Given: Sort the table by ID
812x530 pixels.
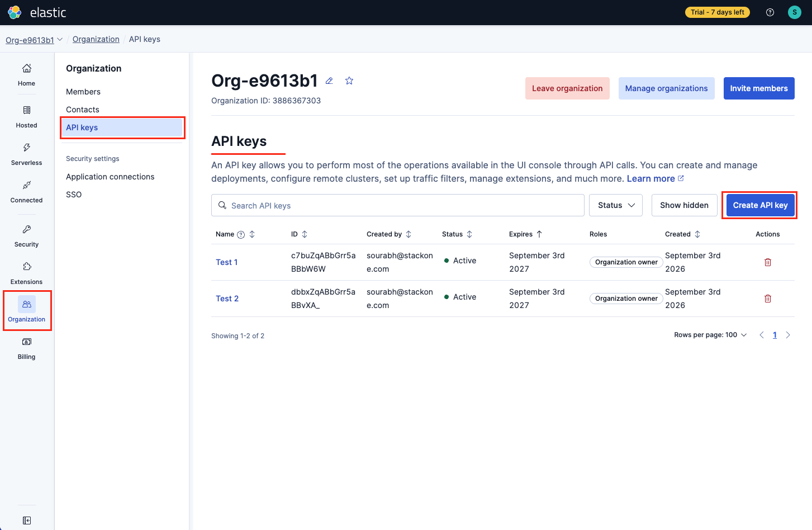Looking at the screenshot, I should (x=305, y=234).
